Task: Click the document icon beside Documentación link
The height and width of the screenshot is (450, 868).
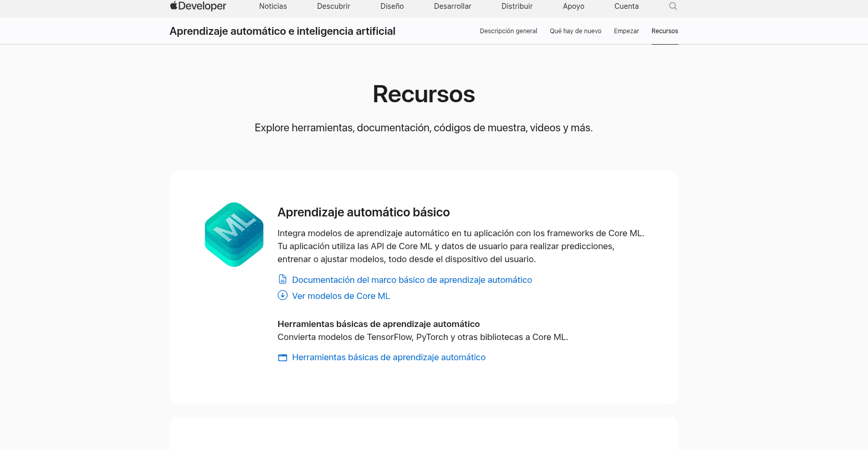Action: click(x=282, y=279)
